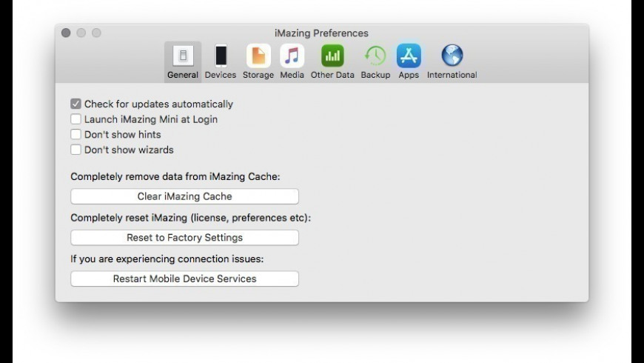Enable Launch iMazing Mini at Login

point(76,119)
